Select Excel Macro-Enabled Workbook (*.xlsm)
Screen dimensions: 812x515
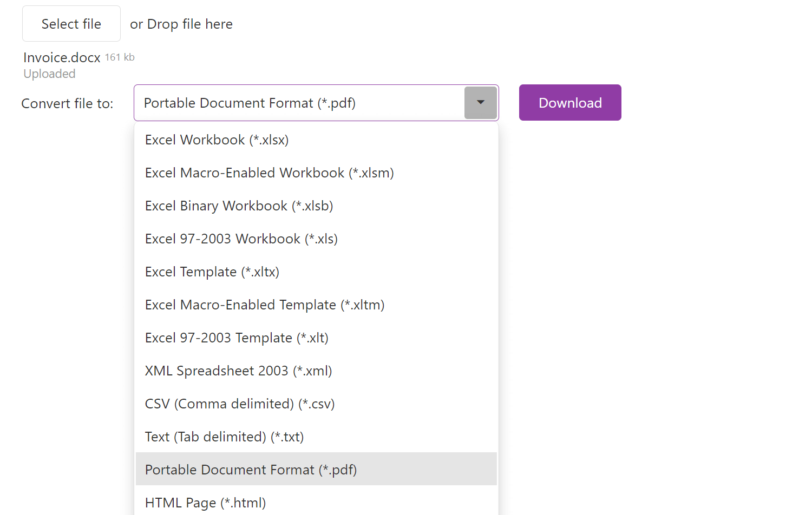point(269,173)
